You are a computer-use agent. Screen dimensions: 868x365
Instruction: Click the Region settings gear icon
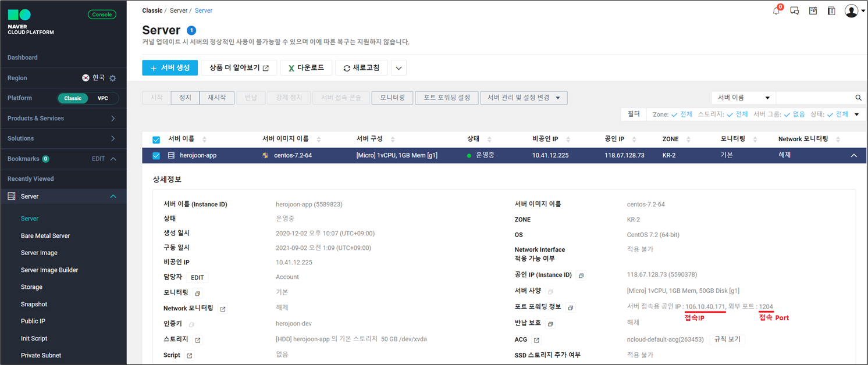[x=113, y=78]
